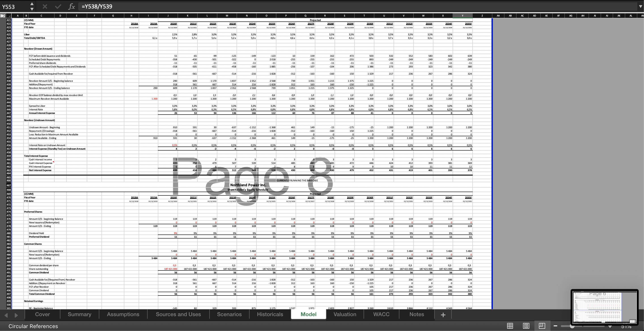The width and height of the screenshot is (644, 331).
Task: Click 'Interest Rate on Undrawn Amount' label
Action: coord(47,145)
